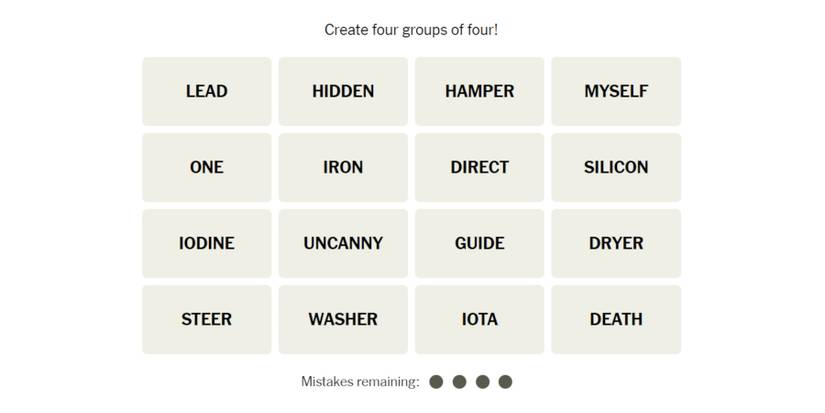Click the STEER word tile
825x413 pixels.
pos(206,319)
